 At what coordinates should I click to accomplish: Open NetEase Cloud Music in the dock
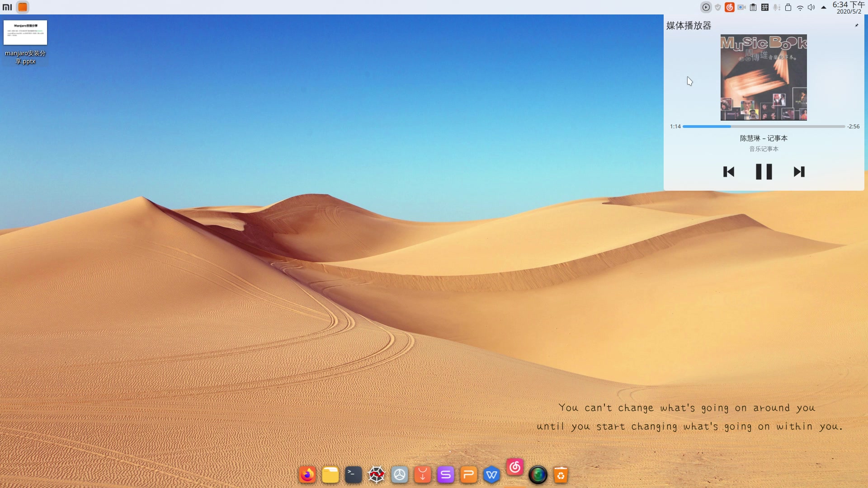click(x=515, y=467)
